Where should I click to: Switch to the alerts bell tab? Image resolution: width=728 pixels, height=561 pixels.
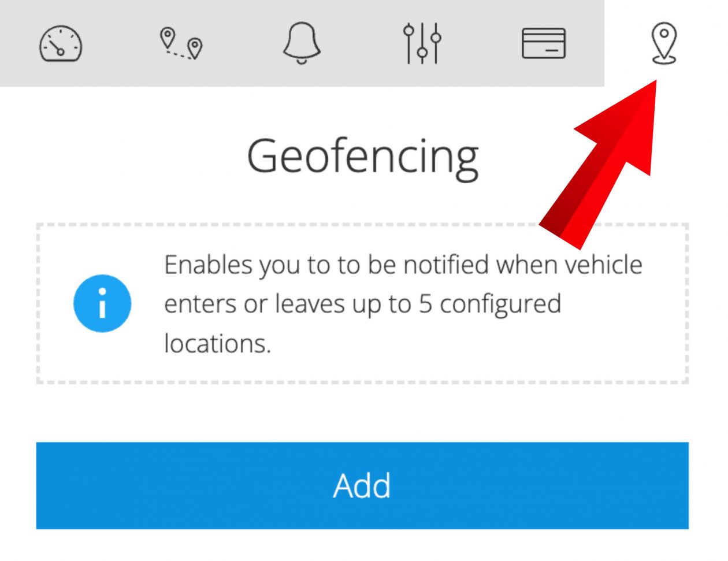coord(302,43)
